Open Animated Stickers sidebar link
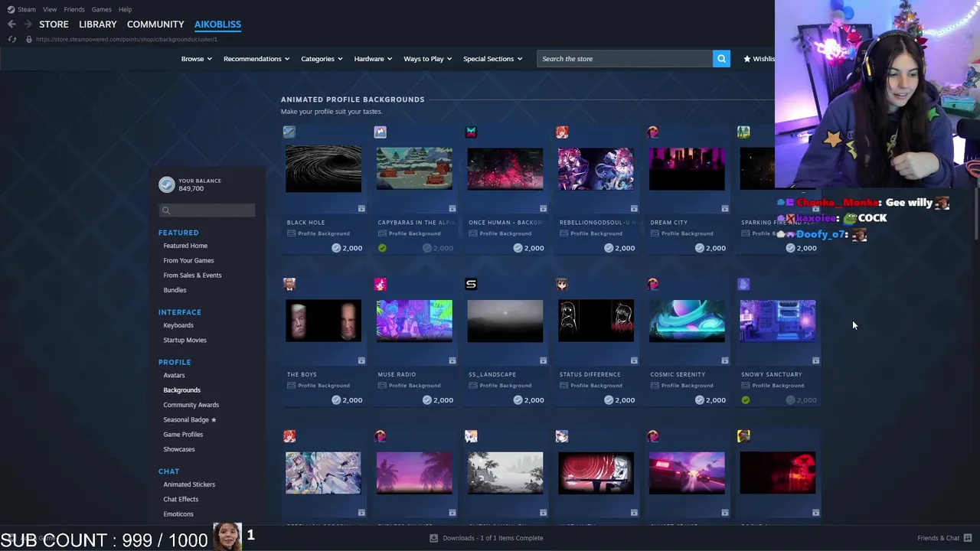 coord(189,484)
